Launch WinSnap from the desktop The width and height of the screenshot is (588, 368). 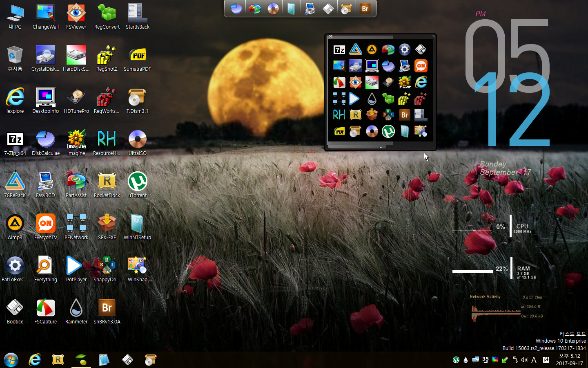coord(138,269)
